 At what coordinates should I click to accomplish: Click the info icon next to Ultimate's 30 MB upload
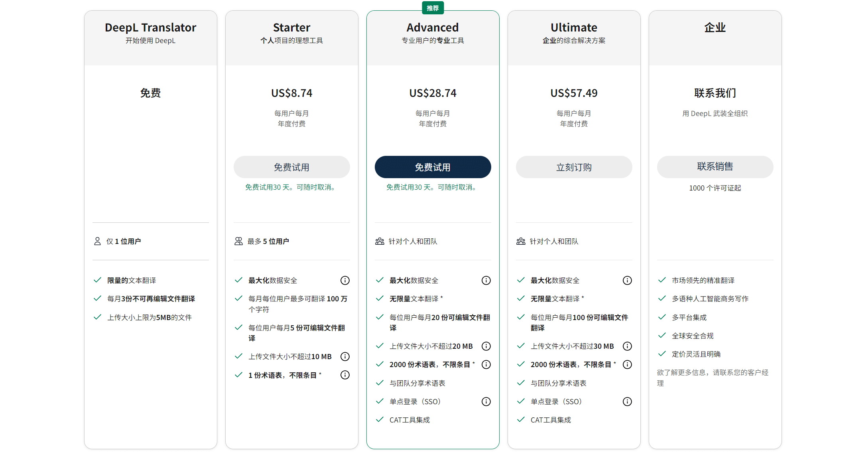pos(627,346)
